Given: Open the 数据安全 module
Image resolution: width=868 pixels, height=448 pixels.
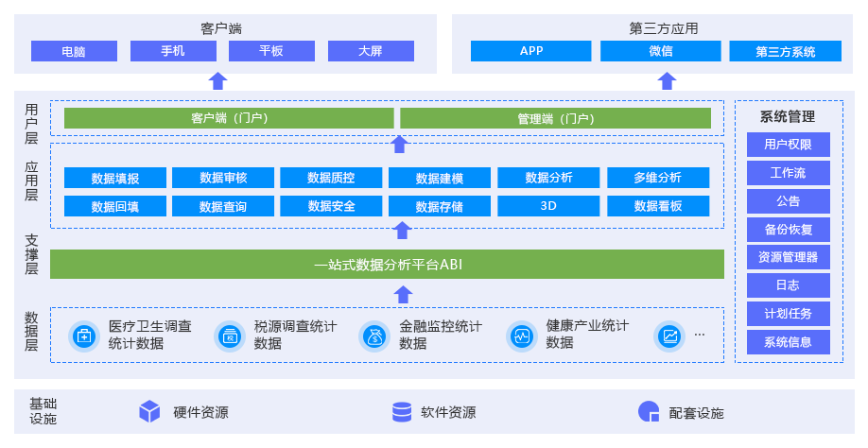Looking at the screenshot, I should (x=331, y=206).
